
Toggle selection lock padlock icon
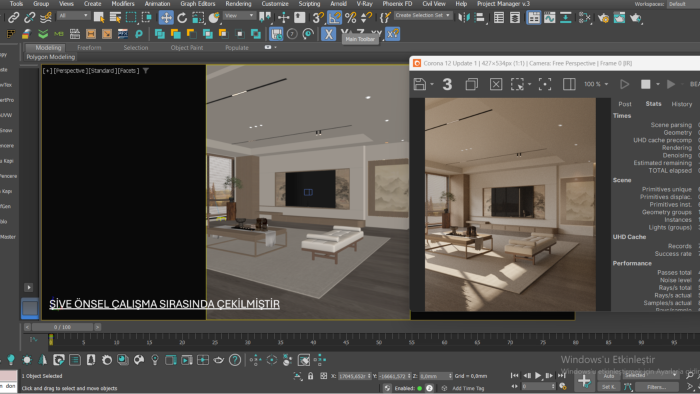(x=311, y=376)
